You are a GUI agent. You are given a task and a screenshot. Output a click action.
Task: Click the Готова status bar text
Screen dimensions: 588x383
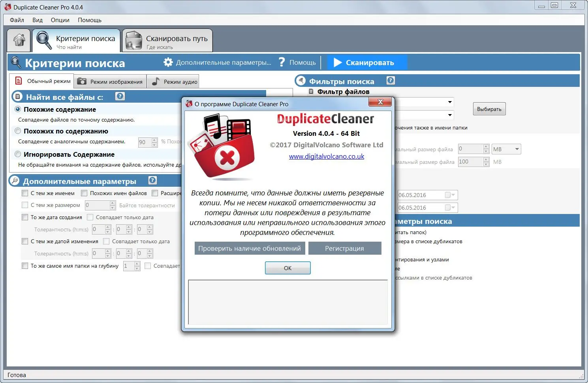click(17, 375)
